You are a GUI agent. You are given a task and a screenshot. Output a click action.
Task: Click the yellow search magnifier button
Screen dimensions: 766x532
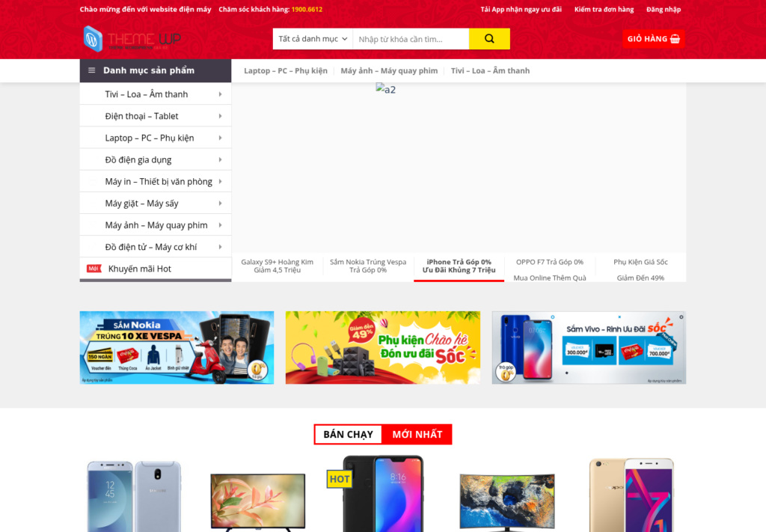click(x=489, y=39)
